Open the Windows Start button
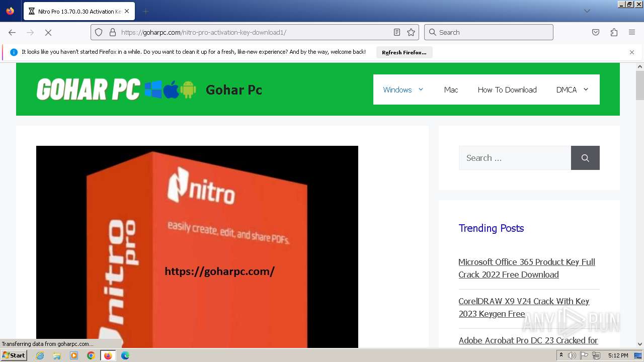 coord(14,355)
